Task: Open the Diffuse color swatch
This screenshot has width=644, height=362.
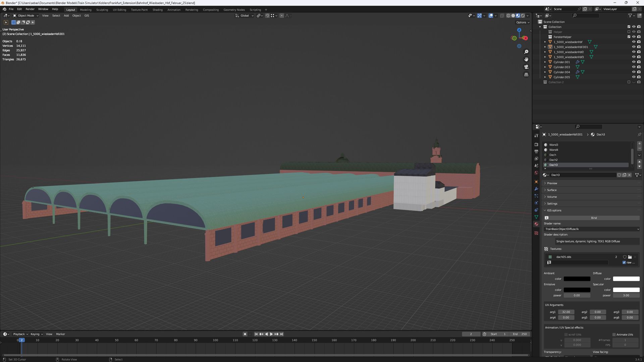Action: click(626, 279)
